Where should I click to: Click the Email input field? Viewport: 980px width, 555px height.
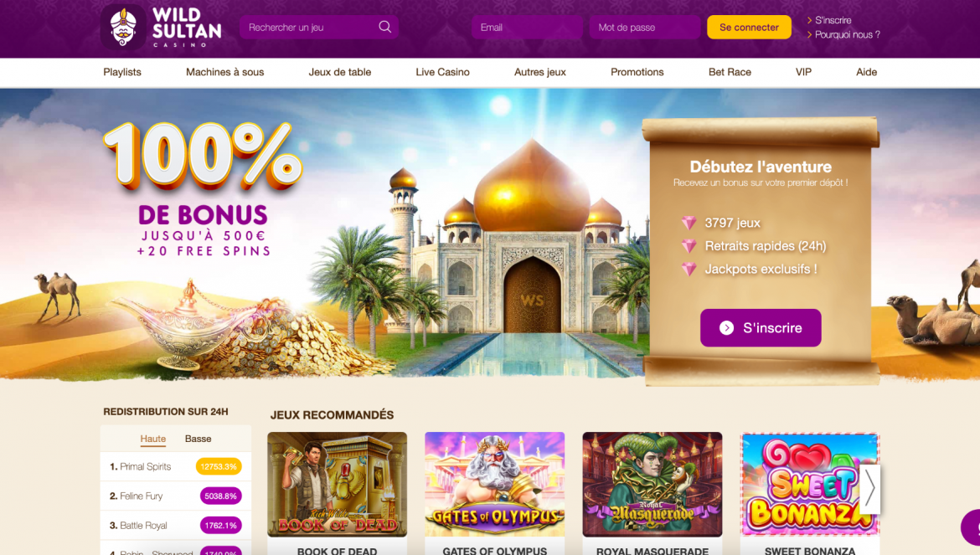point(527,28)
